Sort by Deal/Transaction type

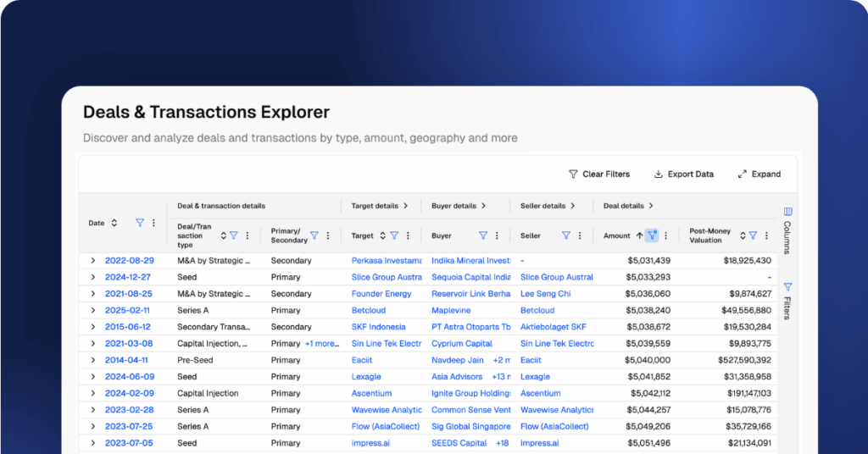[223, 235]
